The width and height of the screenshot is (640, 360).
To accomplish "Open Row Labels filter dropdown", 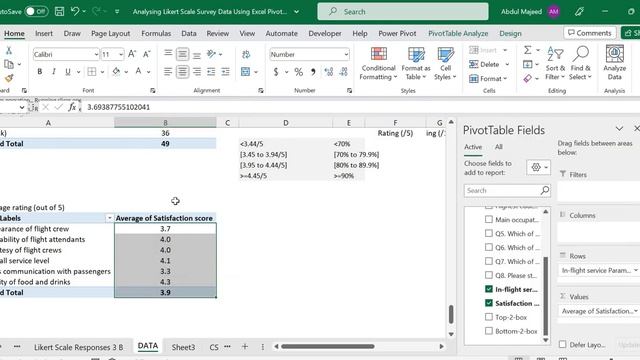I will (x=109, y=218).
